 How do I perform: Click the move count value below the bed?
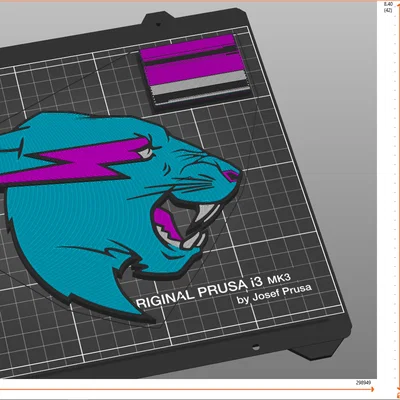click(363, 383)
